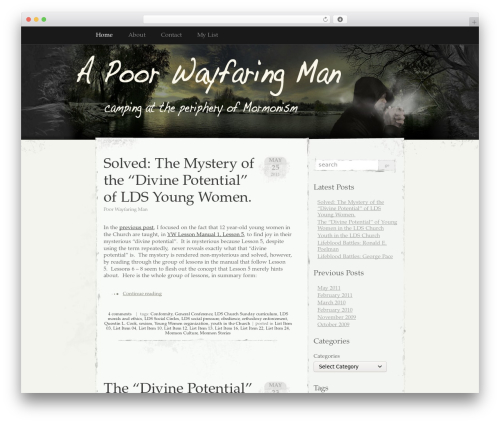Open a new browser tab with plus

click(474, 22)
